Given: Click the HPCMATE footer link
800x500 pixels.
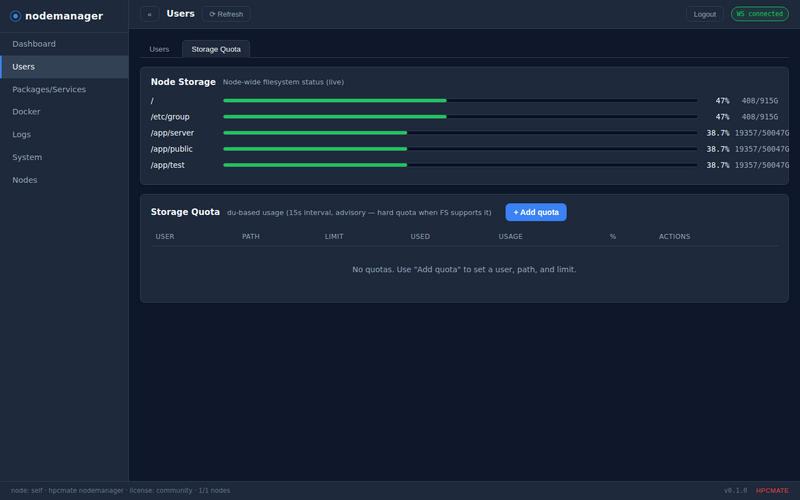Looking at the screenshot, I should point(772,490).
